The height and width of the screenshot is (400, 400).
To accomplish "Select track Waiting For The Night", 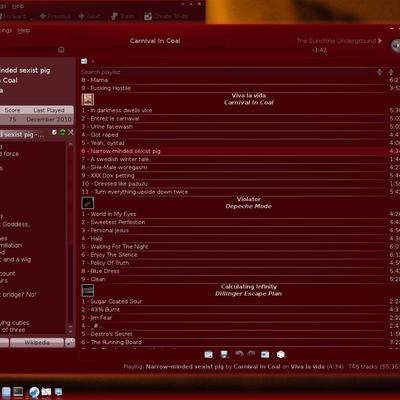I will coord(240,247).
